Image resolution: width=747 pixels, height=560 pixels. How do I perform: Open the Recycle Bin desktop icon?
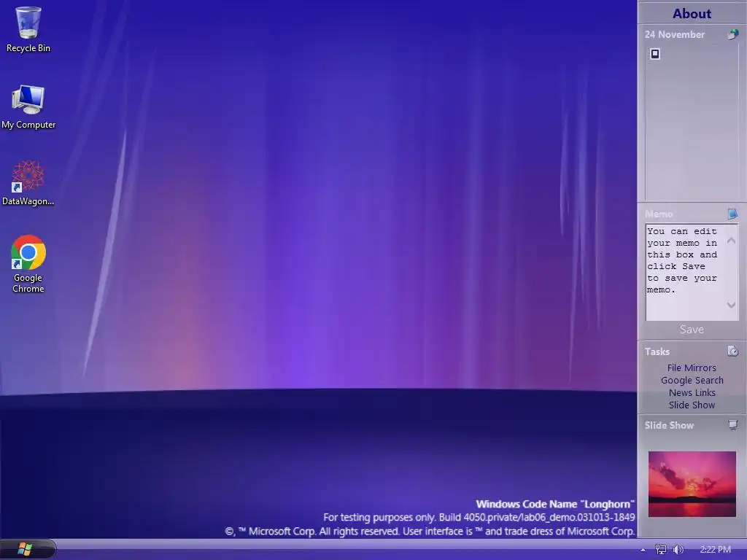(x=28, y=29)
